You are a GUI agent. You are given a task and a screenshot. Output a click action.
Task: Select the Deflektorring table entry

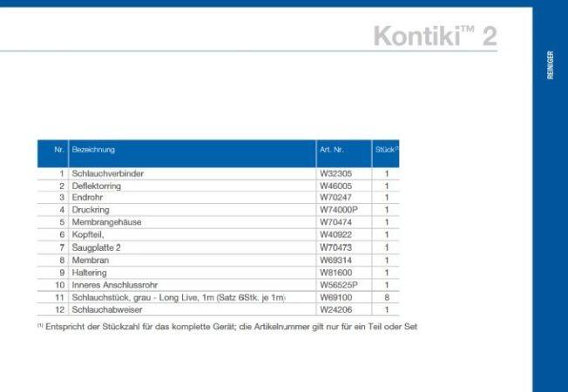(x=96, y=186)
